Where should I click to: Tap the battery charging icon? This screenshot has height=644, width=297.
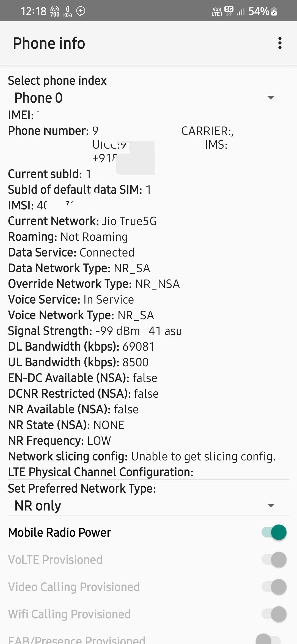[274, 12]
